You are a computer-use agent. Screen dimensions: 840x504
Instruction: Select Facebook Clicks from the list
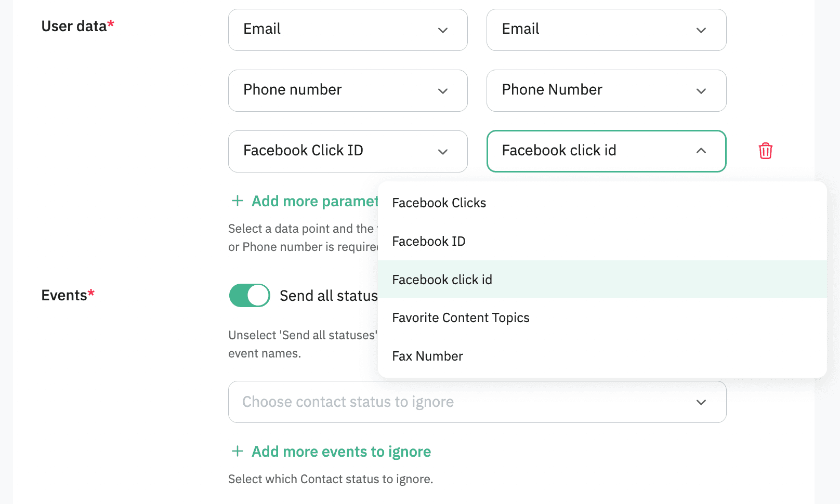pyautogui.click(x=439, y=203)
